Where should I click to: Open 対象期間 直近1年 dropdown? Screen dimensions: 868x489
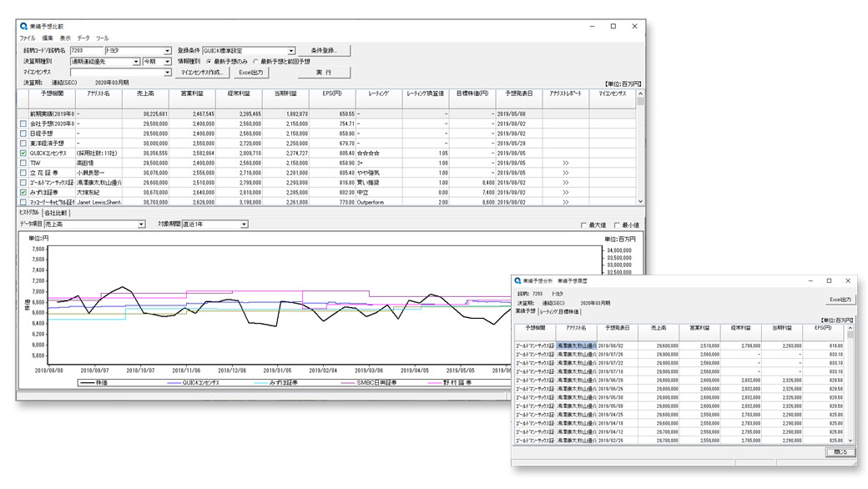244,224
